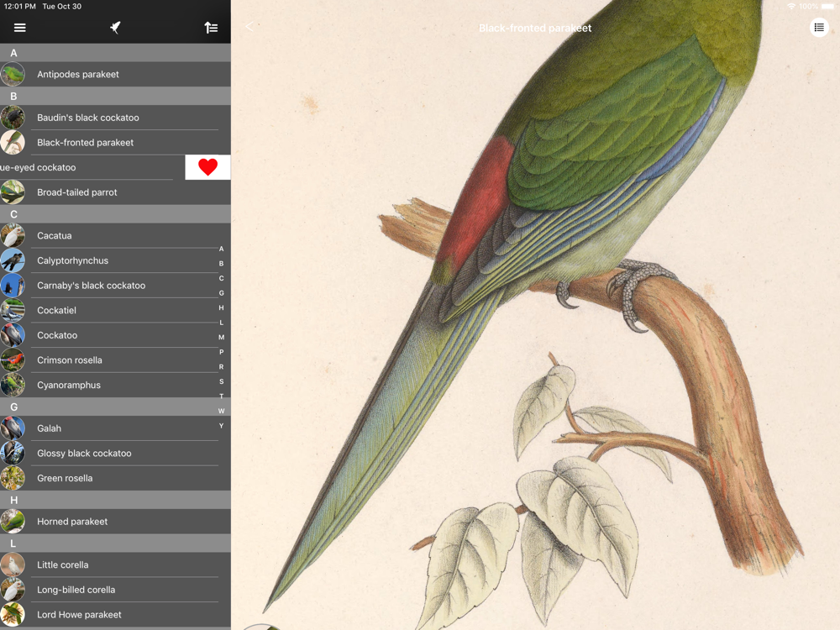This screenshot has height=630, width=840.
Task: Open the hamburger menu
Action: [20, 28]
